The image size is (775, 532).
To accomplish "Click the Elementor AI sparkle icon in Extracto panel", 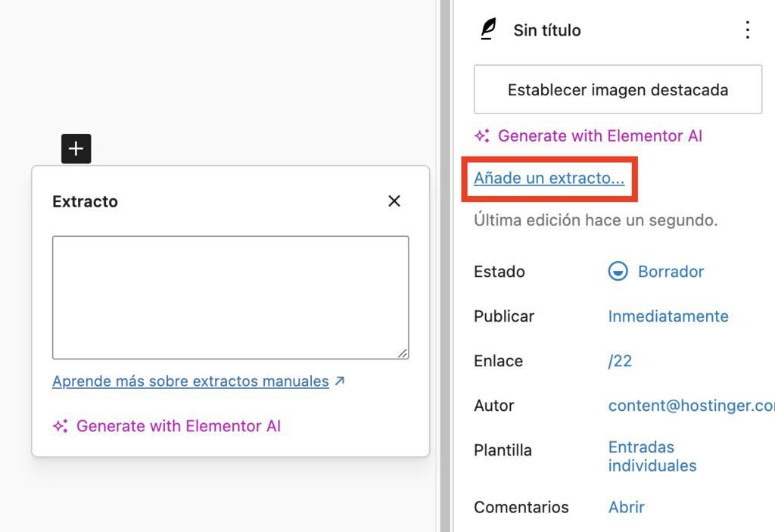I will coord(61,425).
